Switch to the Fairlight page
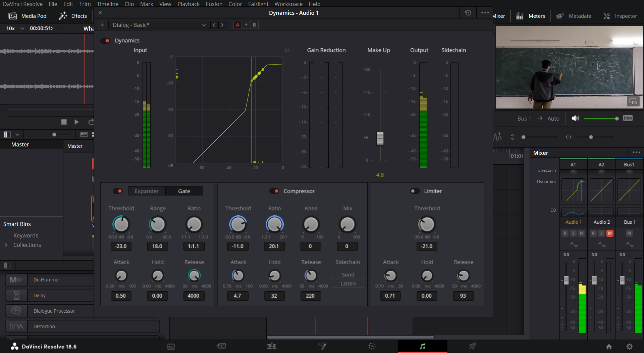The image size is (644, 353). tap(422, 346)
